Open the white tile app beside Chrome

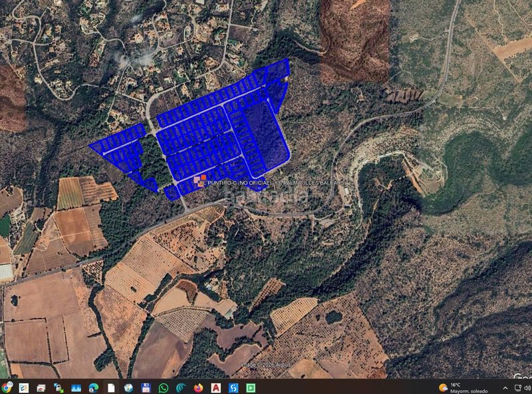(x=23, y=387)
